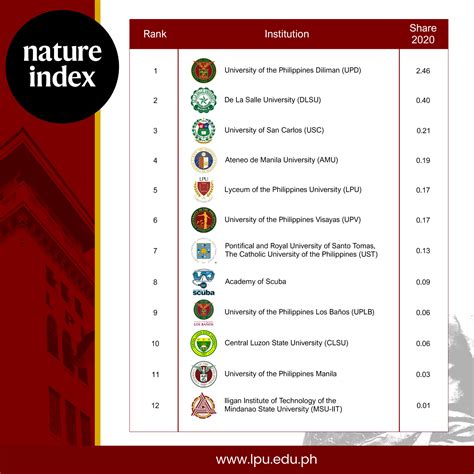Click the Ateneo de Manila University seal
The width and height of the screenshot is (474, 474).
204,160
